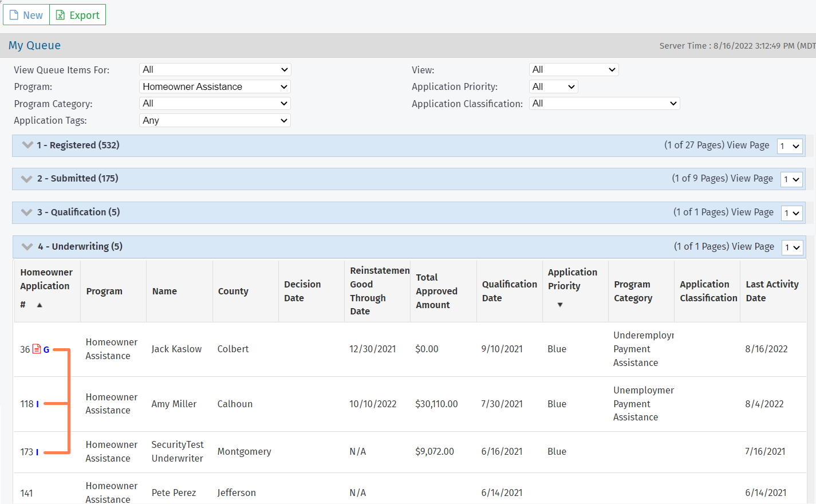The image size is (816, 504).
Task: Collapse the 4 - Underwriting section chevron
Action: pyautogui.click(x=27, y=247)
